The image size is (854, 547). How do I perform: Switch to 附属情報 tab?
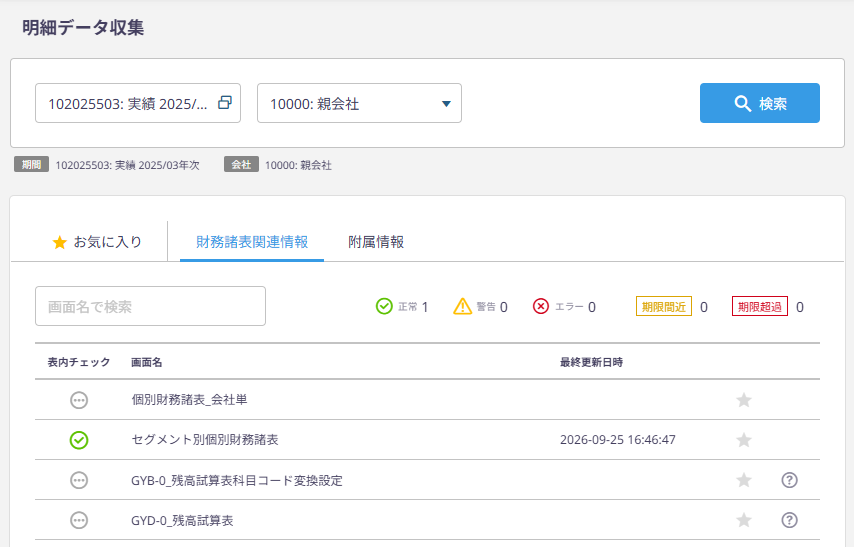coord(376,242)
